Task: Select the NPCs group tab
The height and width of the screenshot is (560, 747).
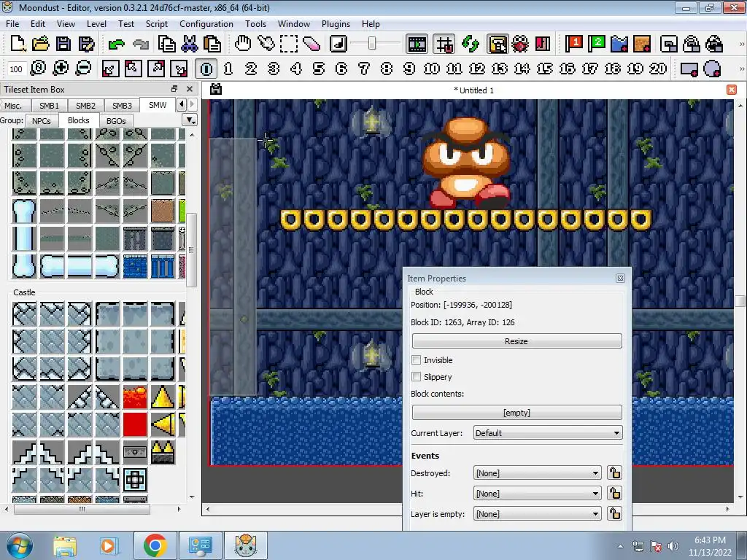Action: [x=42, y=121]
